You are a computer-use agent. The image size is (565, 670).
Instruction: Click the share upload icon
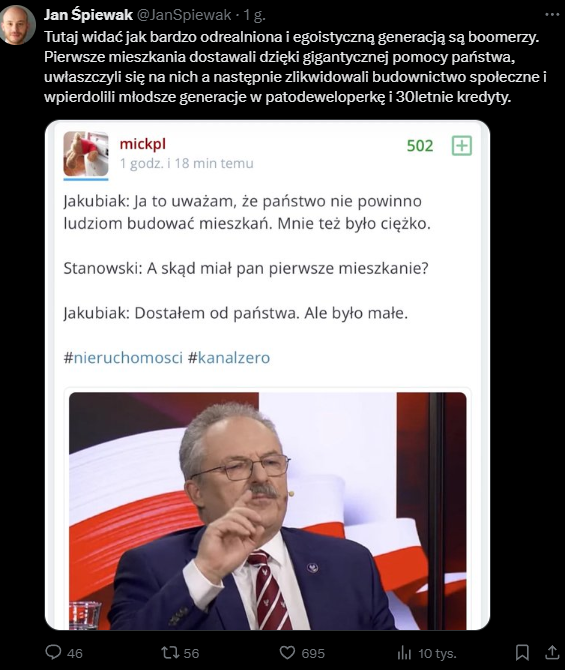[x=552, y=652]
